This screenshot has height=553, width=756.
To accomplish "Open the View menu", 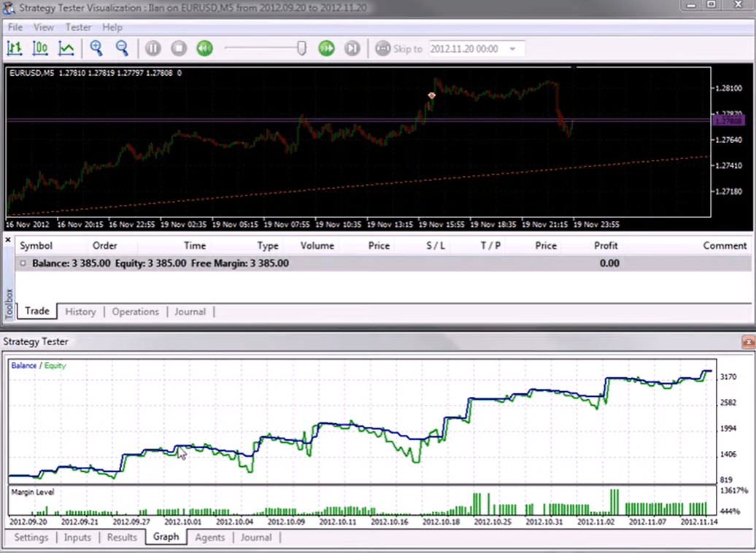I will click(43, 28).
